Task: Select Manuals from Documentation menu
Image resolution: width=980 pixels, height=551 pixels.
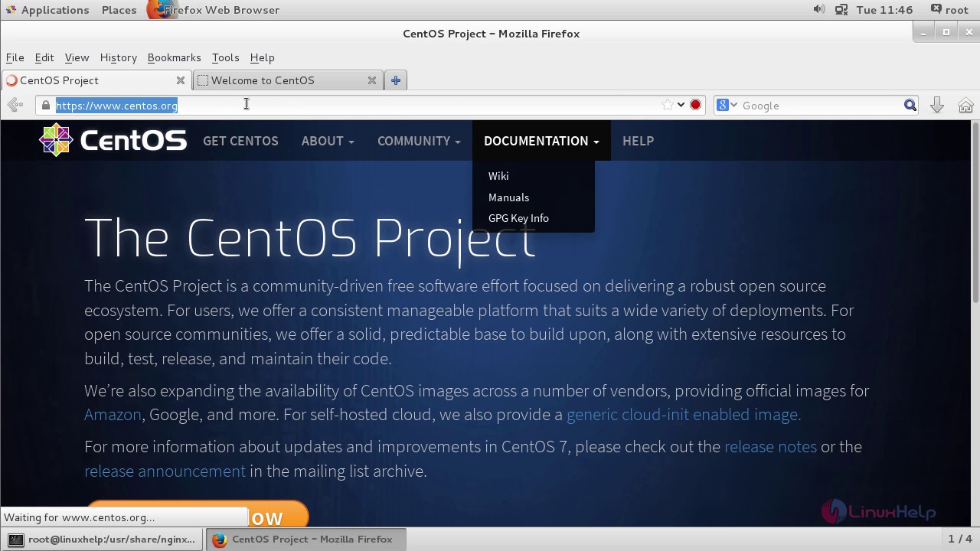Action: pyautogui.click(x=508, y=197)
